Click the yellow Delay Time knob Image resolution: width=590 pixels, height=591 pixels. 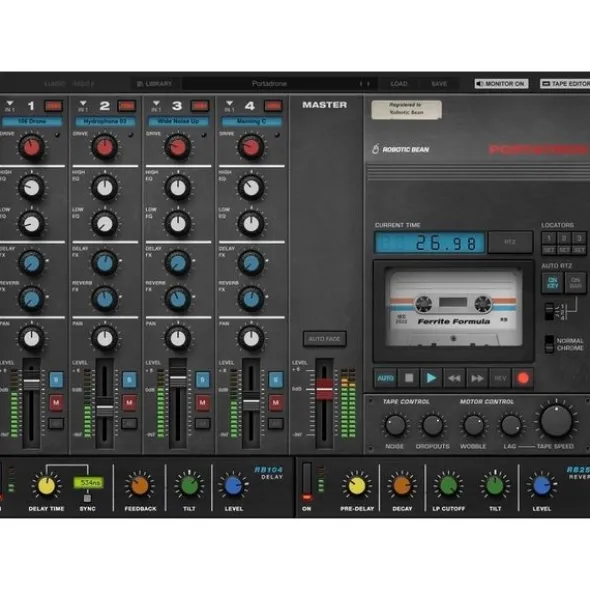tap(46, 486)
